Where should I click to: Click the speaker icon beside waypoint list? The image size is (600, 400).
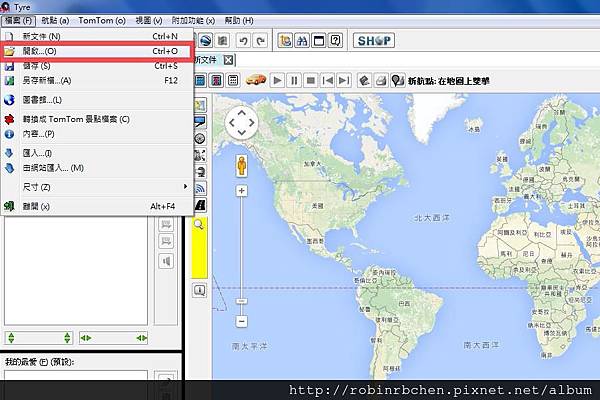pos(166,261)
